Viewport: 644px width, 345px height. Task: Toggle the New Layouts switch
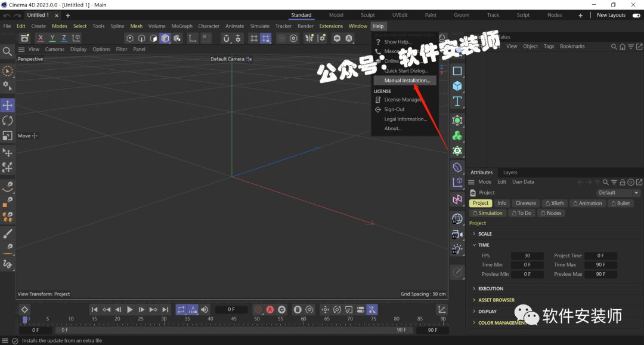636,15
